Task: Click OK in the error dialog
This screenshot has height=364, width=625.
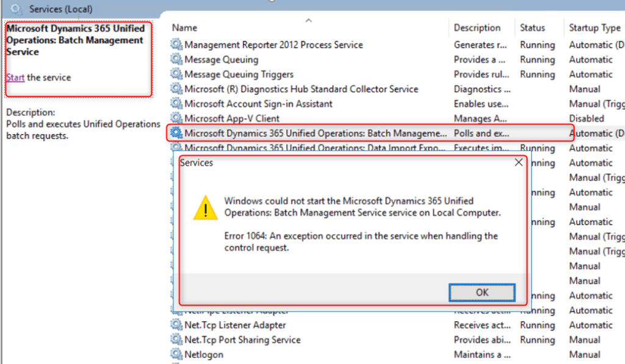Action: [482, 292]
